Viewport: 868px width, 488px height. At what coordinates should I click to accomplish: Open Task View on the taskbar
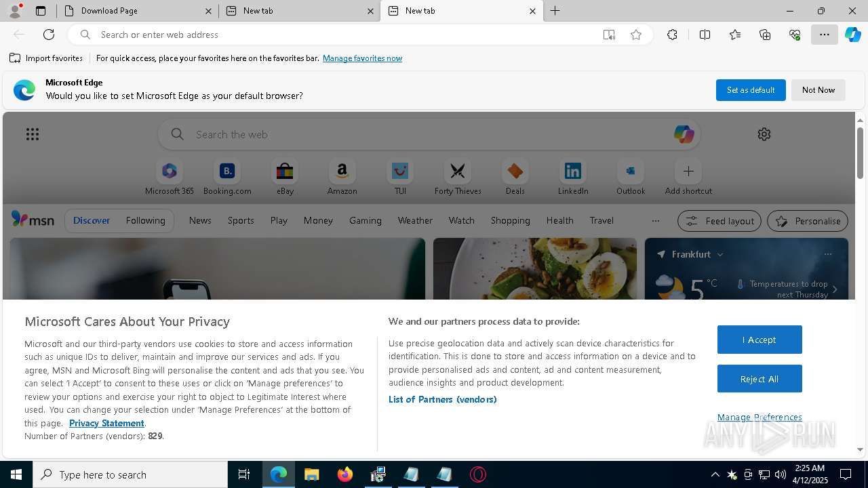point(244,474)
